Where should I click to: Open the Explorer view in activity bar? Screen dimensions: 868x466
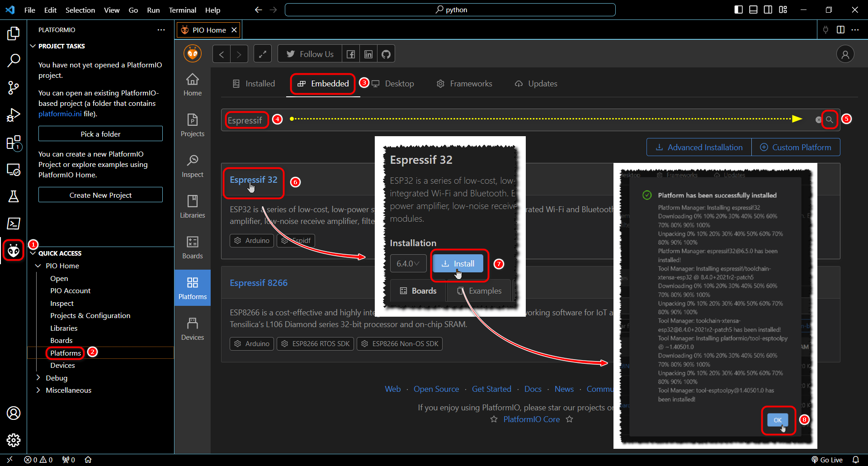coord(14,33)
